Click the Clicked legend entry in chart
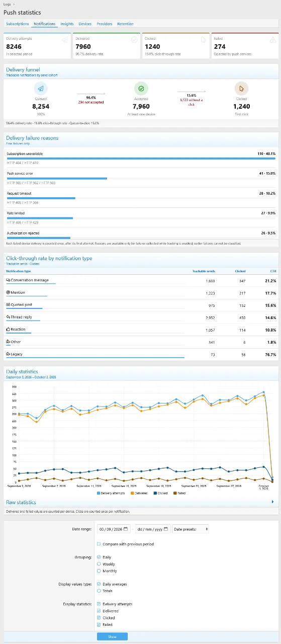This screenshot has width=281, height=644. coord(161,493)
